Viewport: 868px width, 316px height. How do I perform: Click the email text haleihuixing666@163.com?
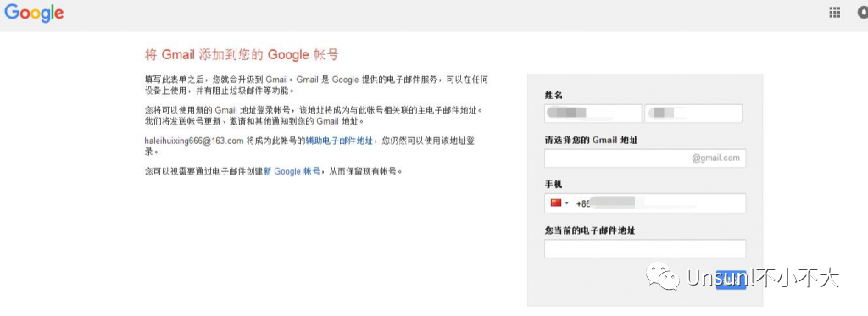pos(194,141)
